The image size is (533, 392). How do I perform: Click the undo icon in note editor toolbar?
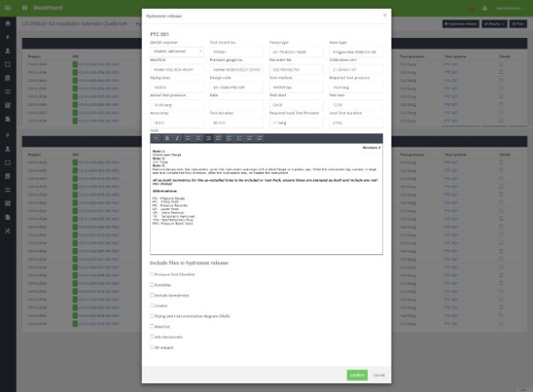click(x=156, y=138)
